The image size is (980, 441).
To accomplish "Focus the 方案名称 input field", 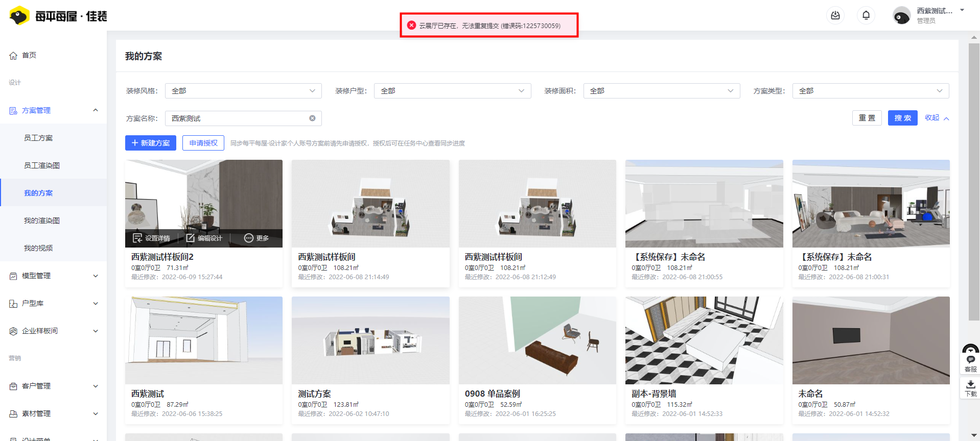I will 243,118.
